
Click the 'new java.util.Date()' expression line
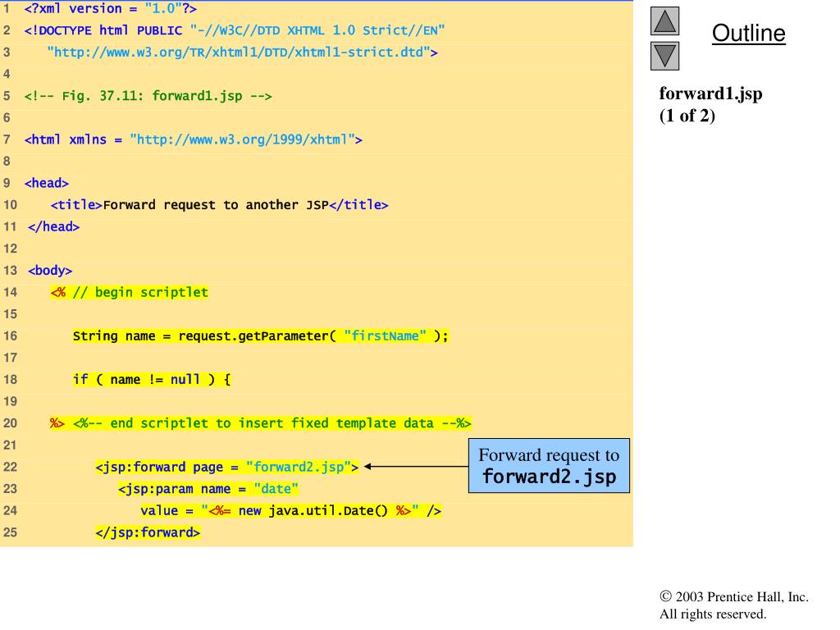click(x=291, y=510)
